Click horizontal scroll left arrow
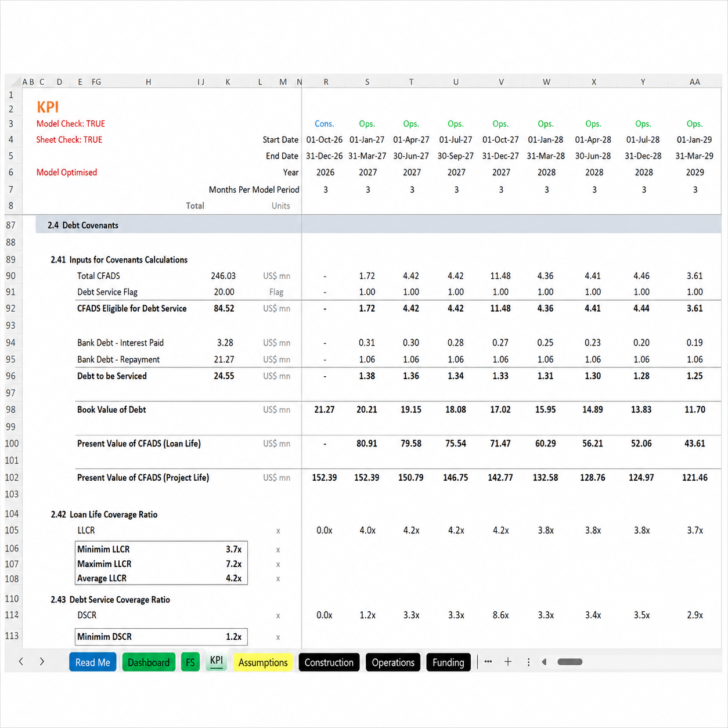The width and height of the screenshot is (728, 728). (544, 662)
